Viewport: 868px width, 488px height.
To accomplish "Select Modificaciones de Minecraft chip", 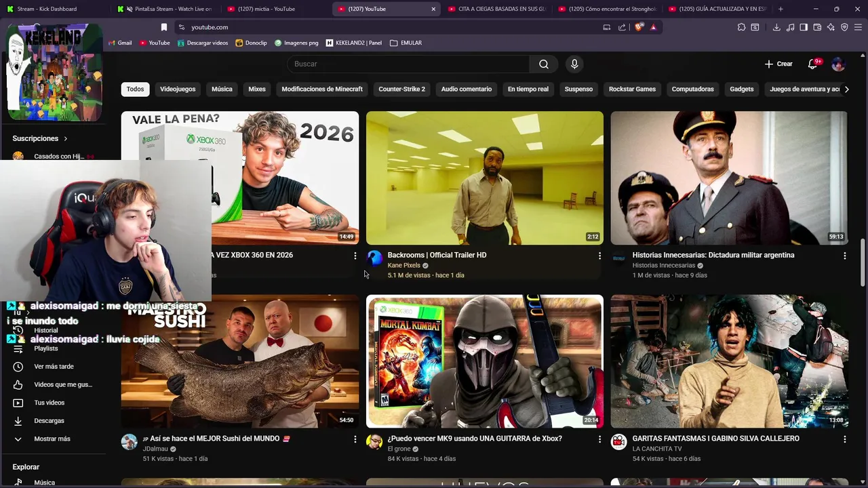I will point(322,89).
